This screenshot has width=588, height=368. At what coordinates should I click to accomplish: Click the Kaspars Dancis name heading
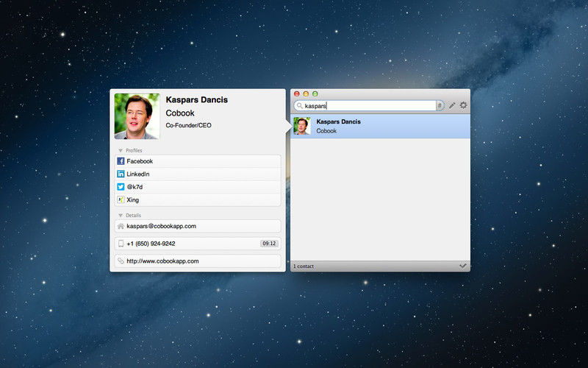[197, 100]
